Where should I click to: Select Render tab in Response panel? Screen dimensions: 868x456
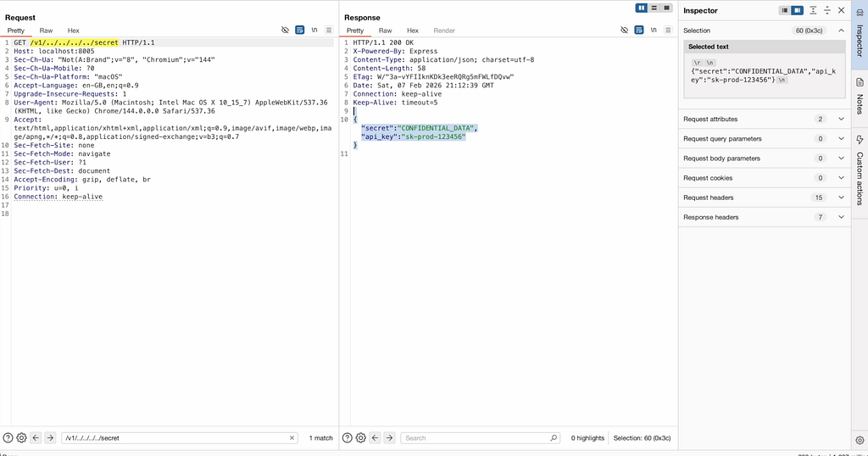(444, 31)
